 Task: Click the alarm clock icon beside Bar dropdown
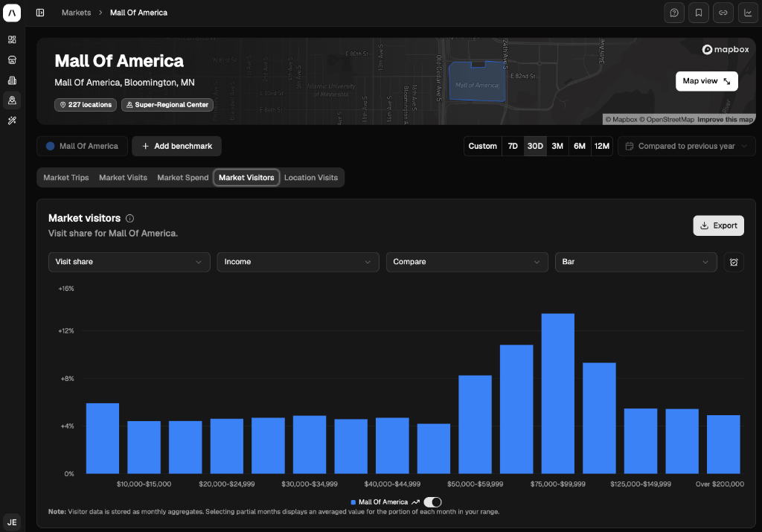coord(734,262)
